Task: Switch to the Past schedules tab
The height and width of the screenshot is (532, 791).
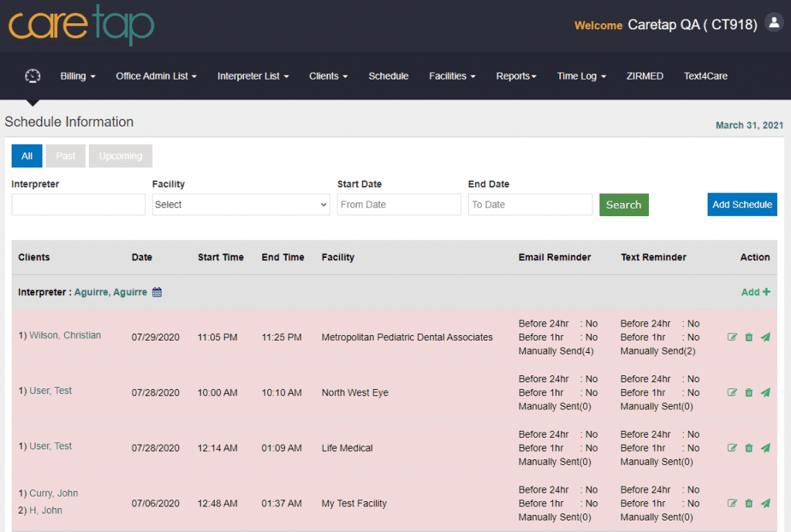Action: pos(66,156)
